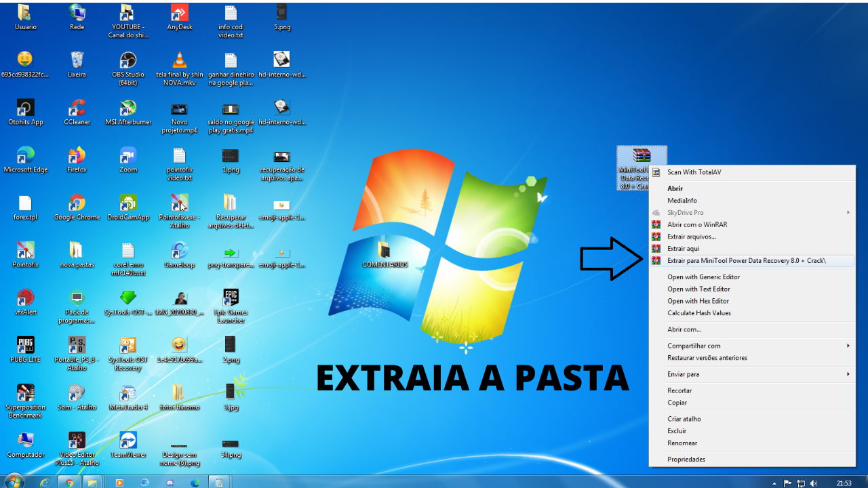Viewport: 868px width, 488px height.
Task: Select the Google Chrome desktop icon
Action: point(77,207)
